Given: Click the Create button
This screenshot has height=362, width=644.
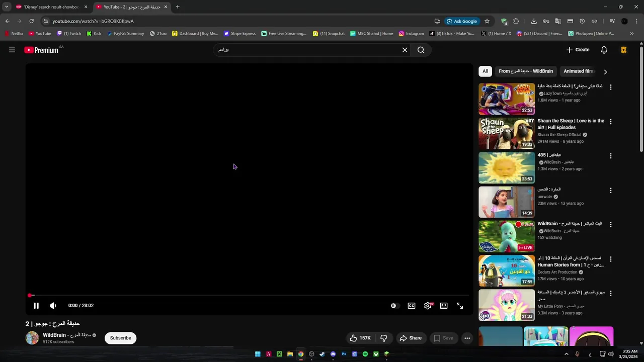Looking at the screenshot, I should 578,50.
